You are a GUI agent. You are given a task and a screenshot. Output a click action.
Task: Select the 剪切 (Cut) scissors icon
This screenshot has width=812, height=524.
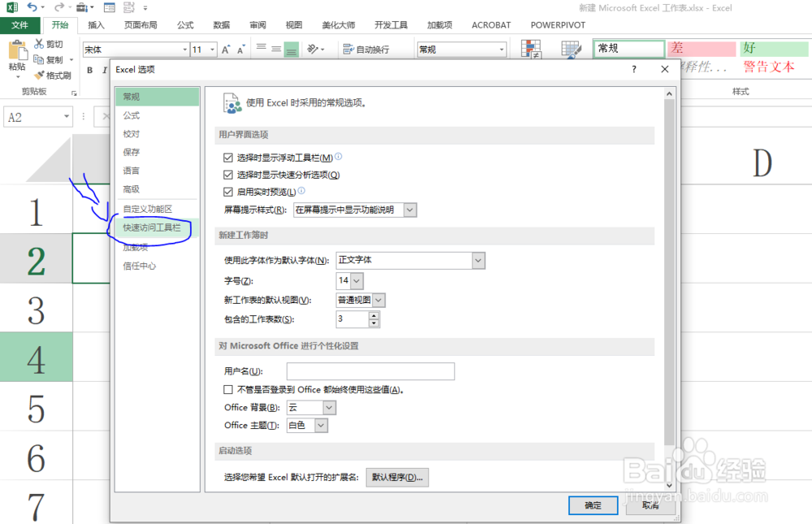pos(40,45)
